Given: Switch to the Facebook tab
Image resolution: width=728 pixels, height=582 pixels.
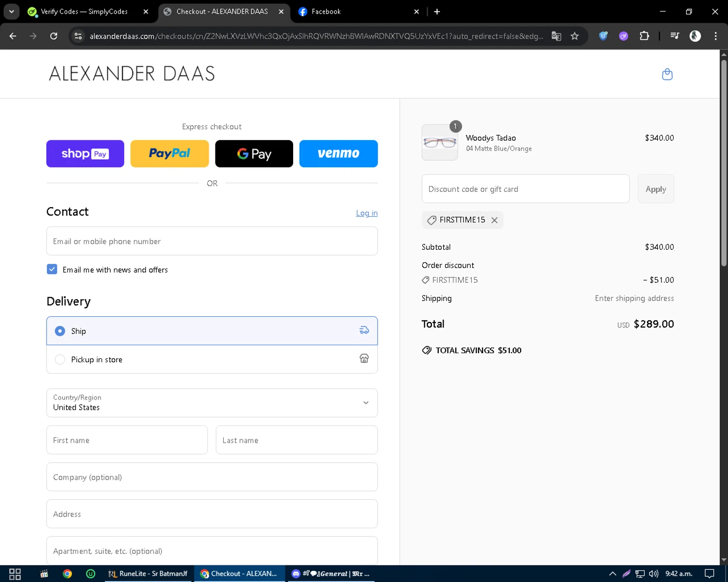Looking at the screenshot, I should point(326,12).
